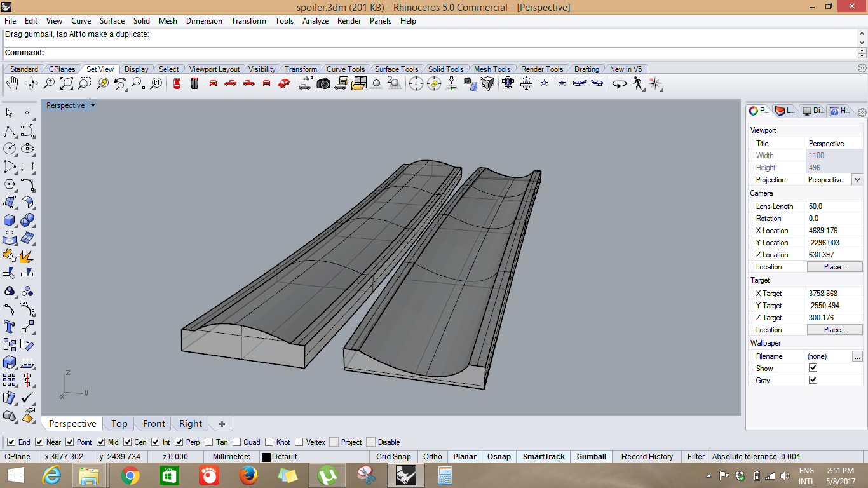
Task: Toggle the Mid osnap checkbox
Action: tap(101, 442)
